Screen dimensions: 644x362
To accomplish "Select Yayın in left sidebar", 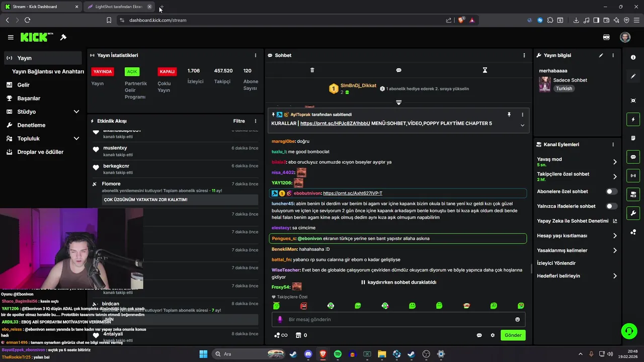I will 42,58.
